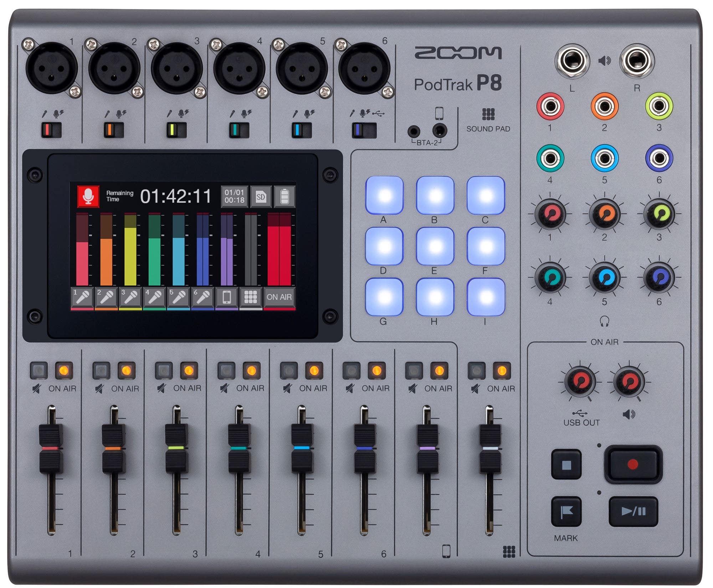Touch the red master level meter on screen

coord(279,249)
